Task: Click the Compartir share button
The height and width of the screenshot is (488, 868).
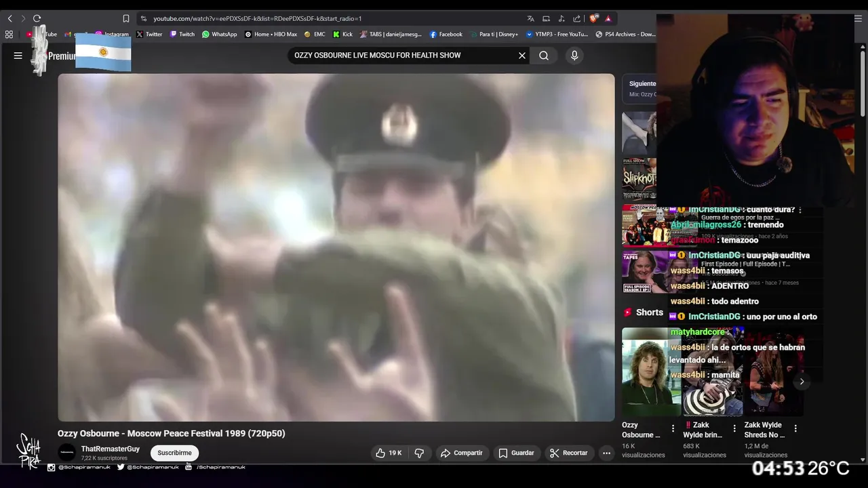Action: point(461,453)
